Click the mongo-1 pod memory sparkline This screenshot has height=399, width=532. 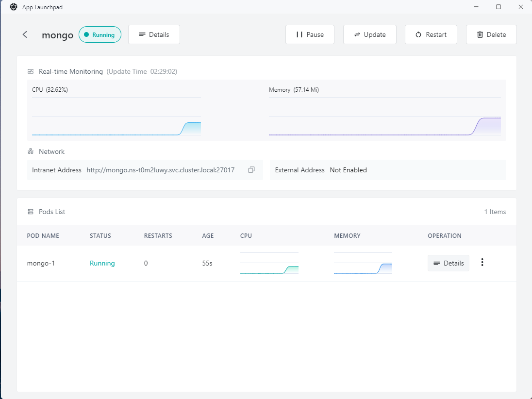[x=363, y=263]
